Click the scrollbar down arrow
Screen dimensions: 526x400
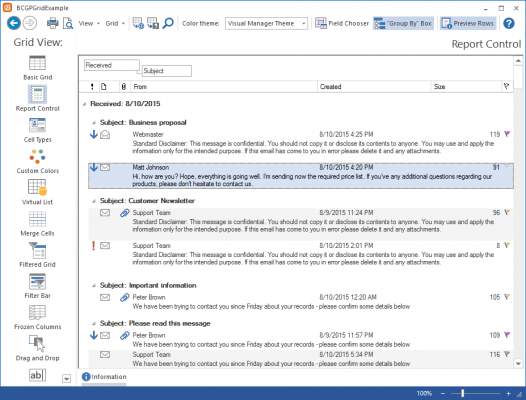point(518,363)
